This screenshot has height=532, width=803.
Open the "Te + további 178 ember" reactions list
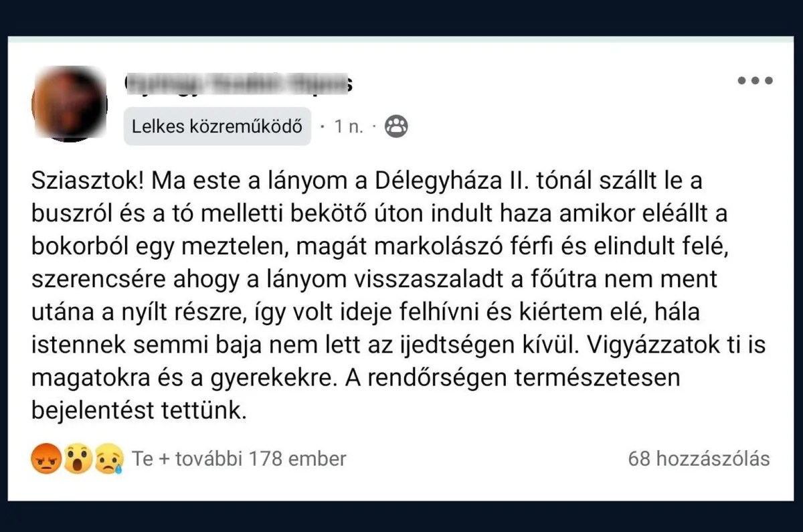point(239,459)
